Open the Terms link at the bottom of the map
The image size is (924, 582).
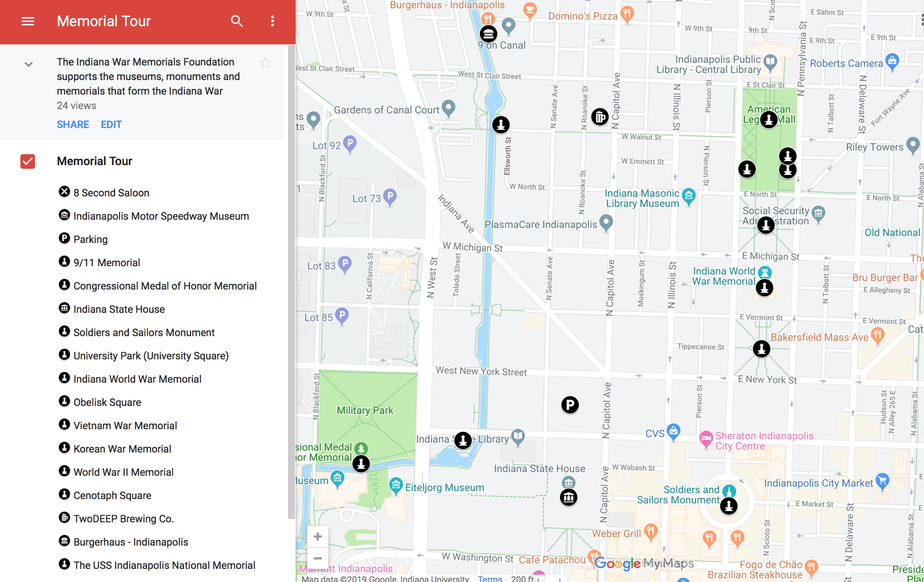490,578
